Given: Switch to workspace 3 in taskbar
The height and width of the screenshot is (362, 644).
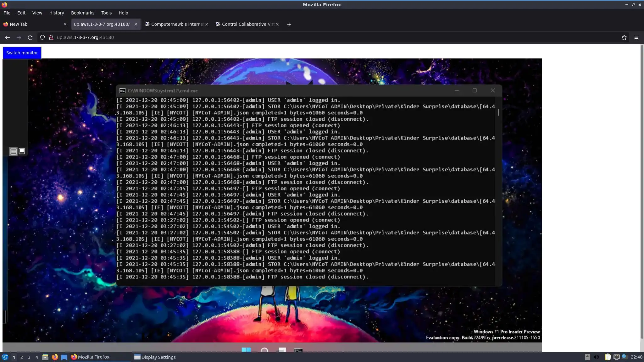Looking at the screenshot, I should tap(29, 357).
